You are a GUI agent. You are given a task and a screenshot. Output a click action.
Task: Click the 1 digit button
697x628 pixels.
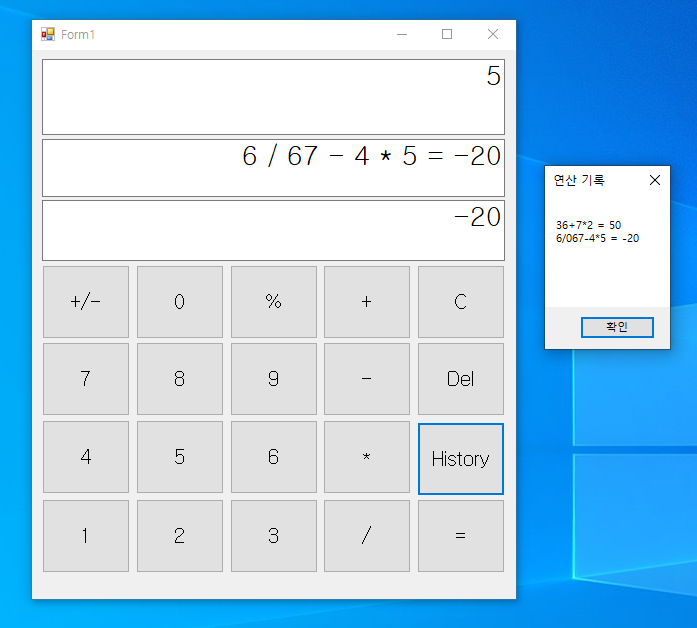(86, 536)
